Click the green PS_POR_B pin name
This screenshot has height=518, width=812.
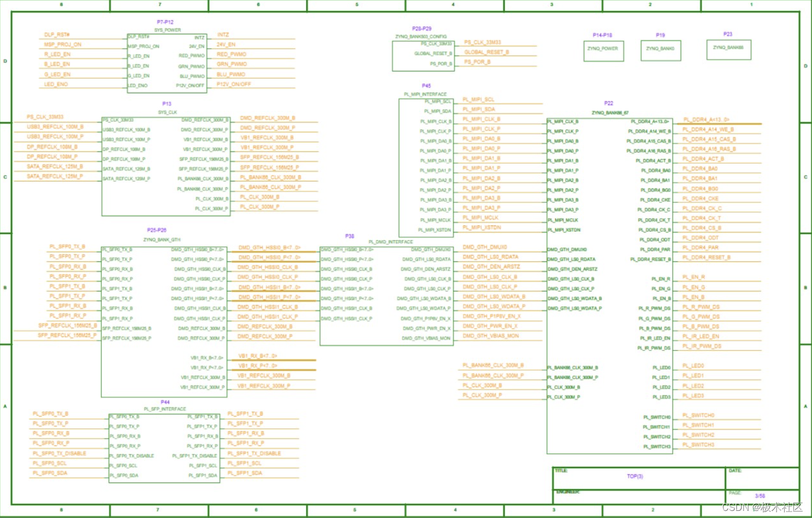(x=441, y=64)
